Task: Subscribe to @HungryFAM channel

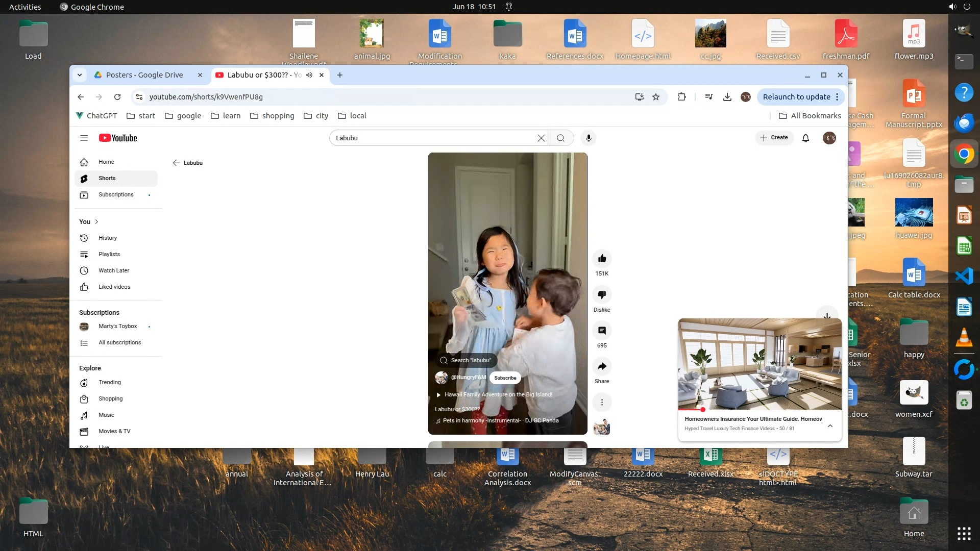Action: pos(505,378)
